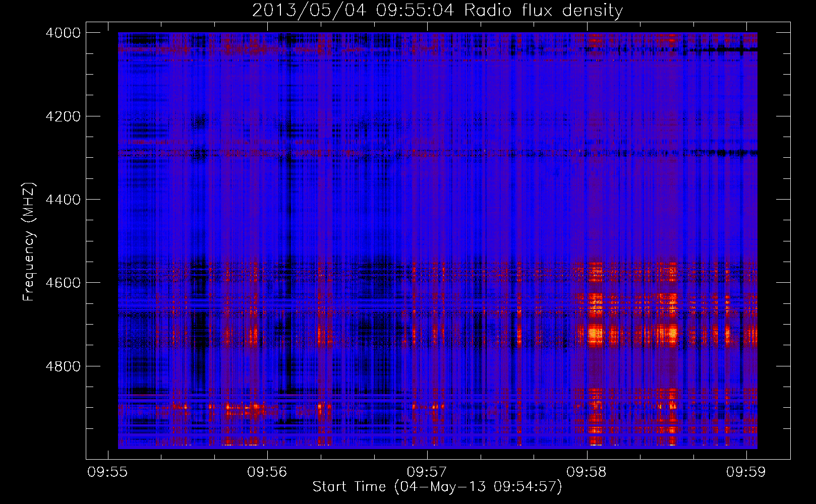The image size is (816, 504).
Task: Click the 4800 frequency axis label
Action: click(x=63, y=366)
